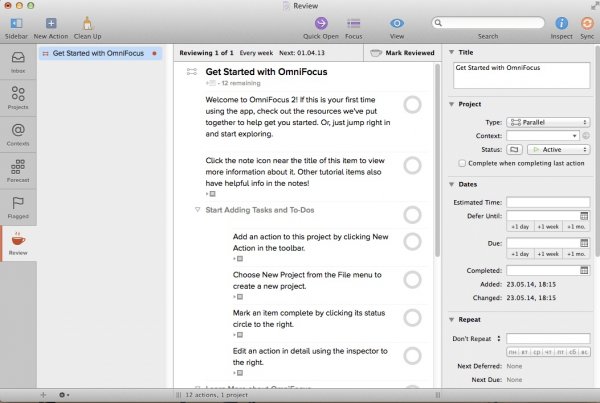Add +1 mo. to Defer Until
Image resolution: width=600 pixels, height=403 pixels.
[576, 227]
